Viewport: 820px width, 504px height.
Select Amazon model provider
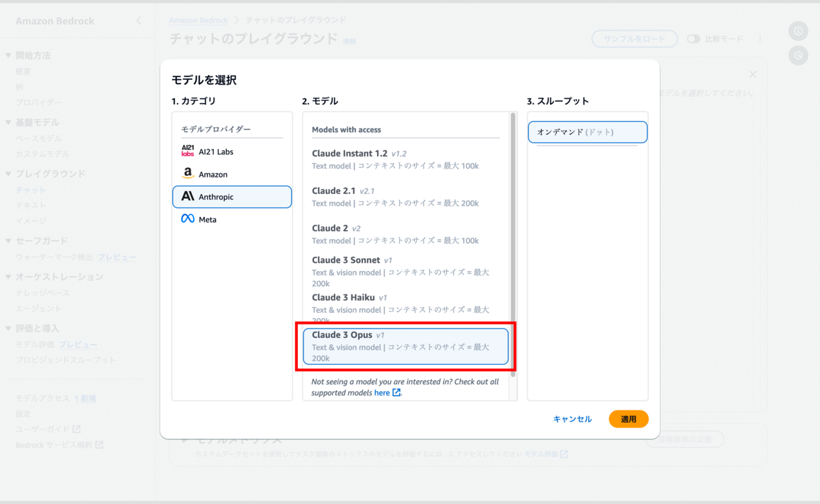click(x=232, y=174)
